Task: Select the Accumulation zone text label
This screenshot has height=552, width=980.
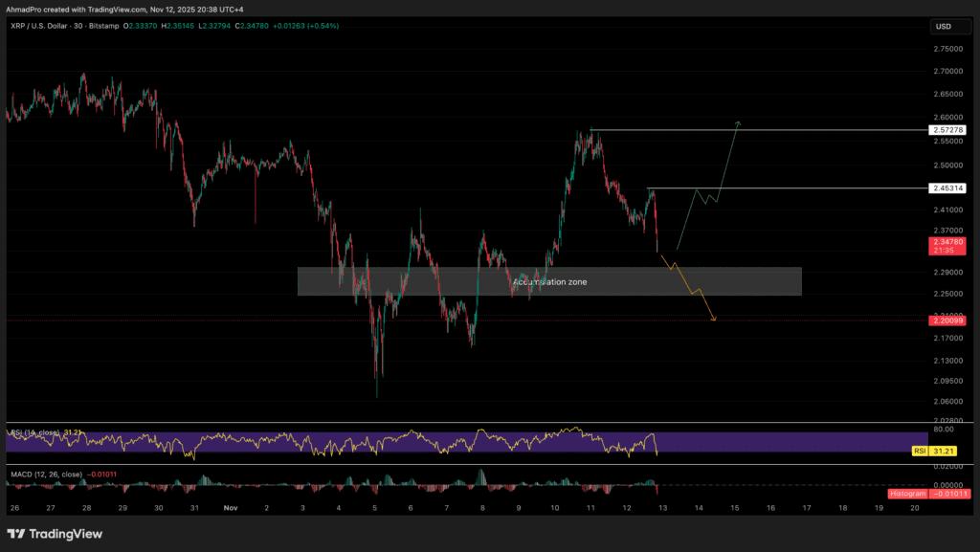Action: click(549, 282)
